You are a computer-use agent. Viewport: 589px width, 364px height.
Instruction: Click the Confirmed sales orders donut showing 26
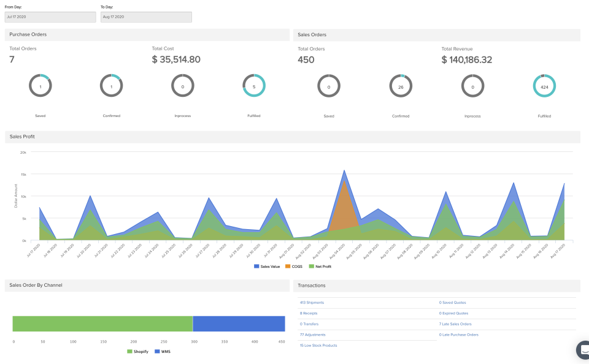[401, 85]
